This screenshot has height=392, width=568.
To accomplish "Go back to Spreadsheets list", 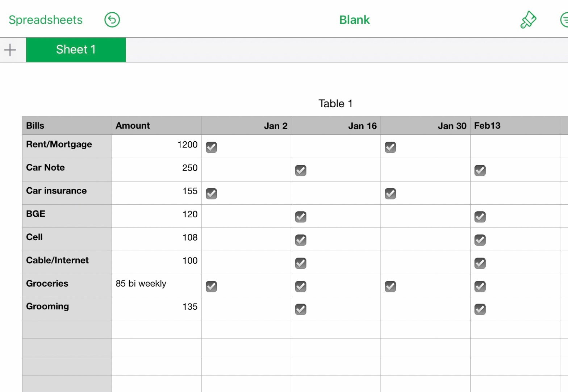I will point(46,20).
